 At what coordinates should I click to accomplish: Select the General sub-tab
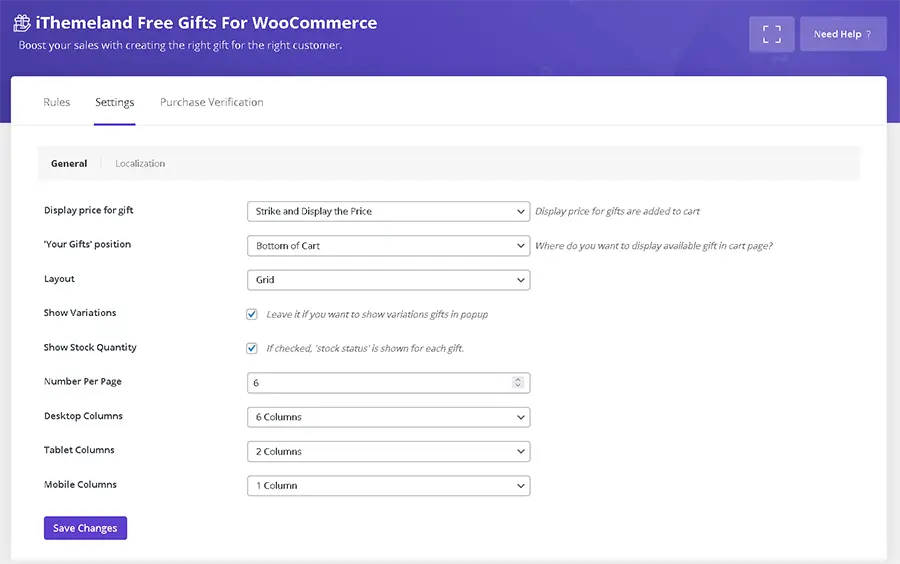pos(69,164)
